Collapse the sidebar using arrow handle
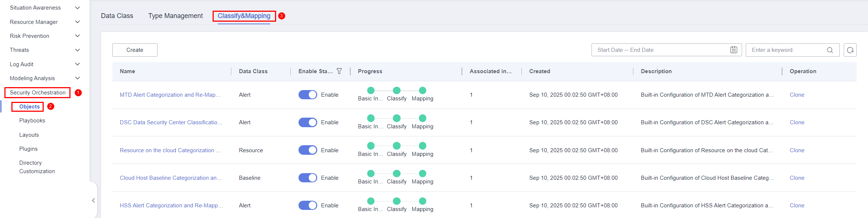 tap(93, 200)
